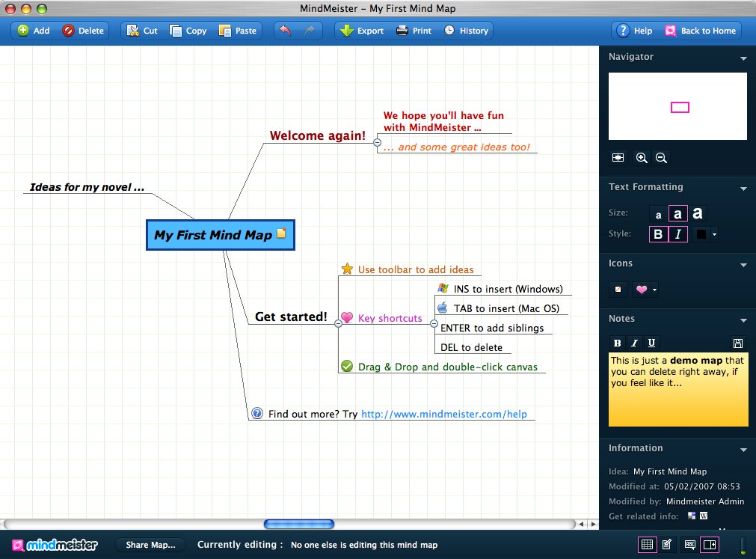Fit map to view in Navigator
The height and width of the screenshot is (559, 756).
tap(618, 158)
